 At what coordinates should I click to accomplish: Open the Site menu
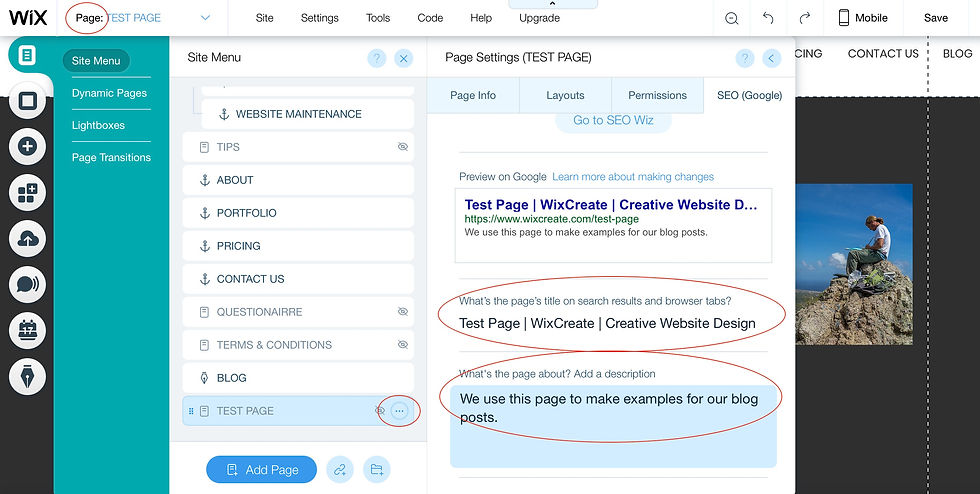264,18
